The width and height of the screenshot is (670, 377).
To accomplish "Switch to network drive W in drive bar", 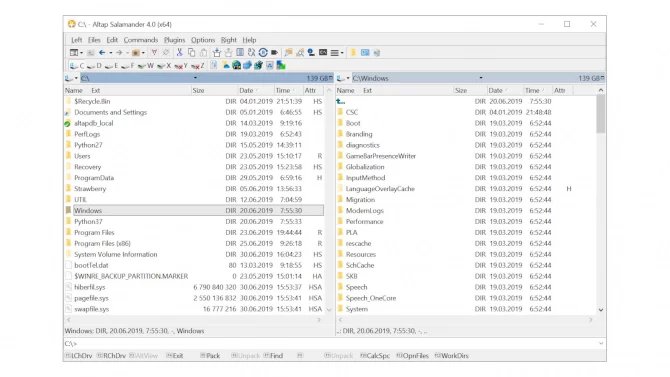I will 145,65.
